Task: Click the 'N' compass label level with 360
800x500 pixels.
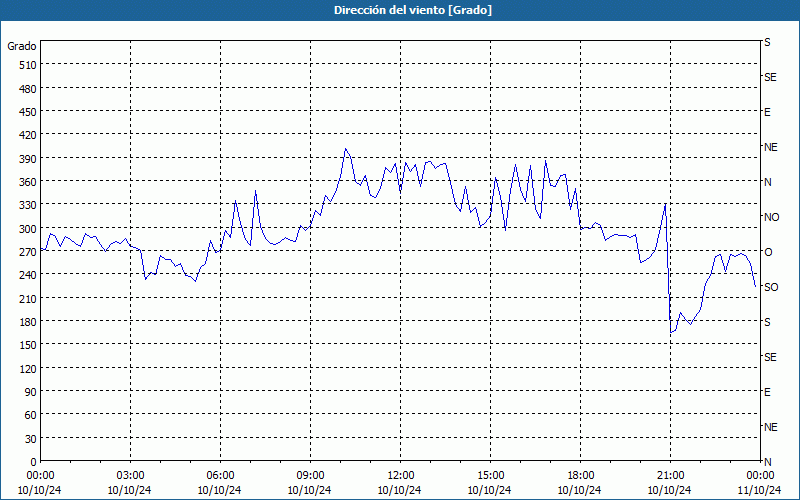Action: pyautogui.click(x=767, y=182)
